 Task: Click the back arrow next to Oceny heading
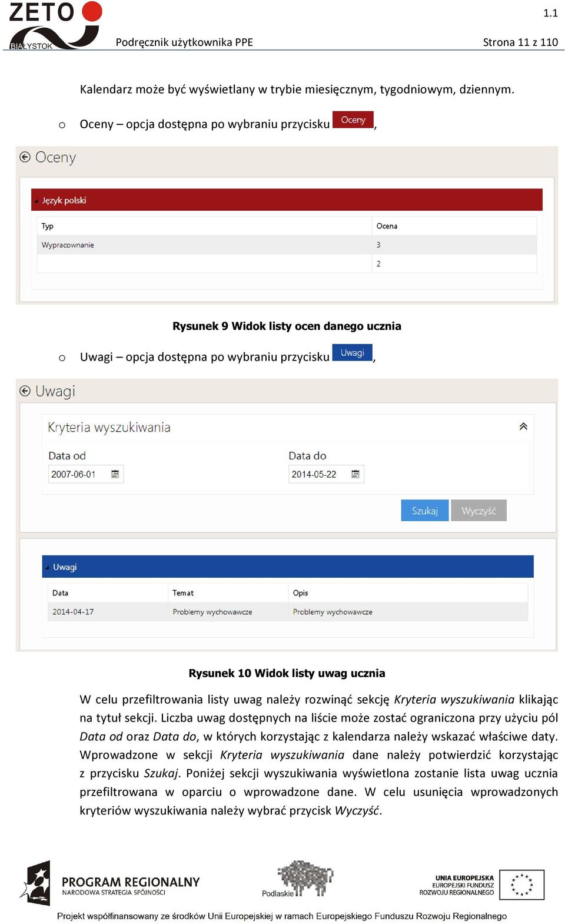tap(25, 157)
